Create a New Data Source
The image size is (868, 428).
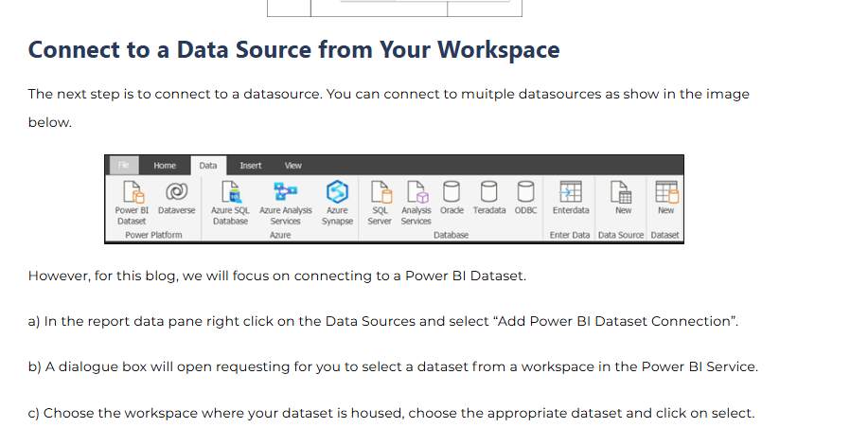(623, 198)
